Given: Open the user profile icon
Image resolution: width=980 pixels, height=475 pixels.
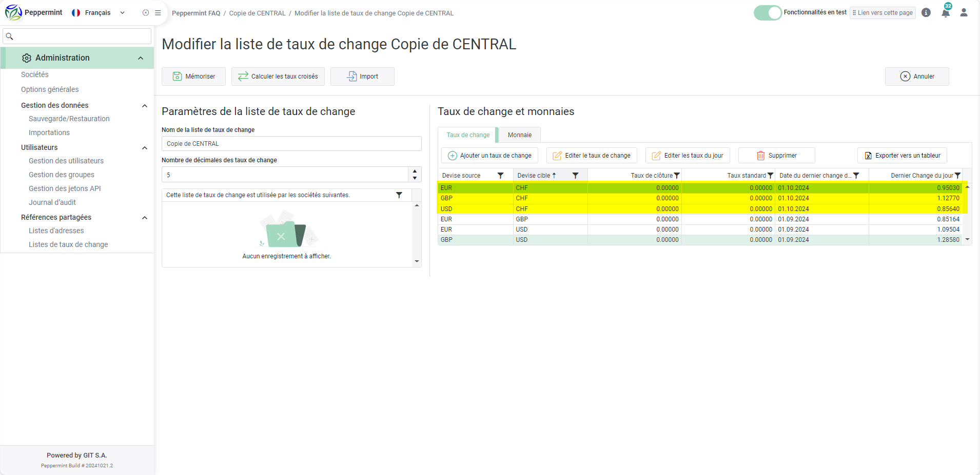Looking at the screenshot, I should pos(964,13).
